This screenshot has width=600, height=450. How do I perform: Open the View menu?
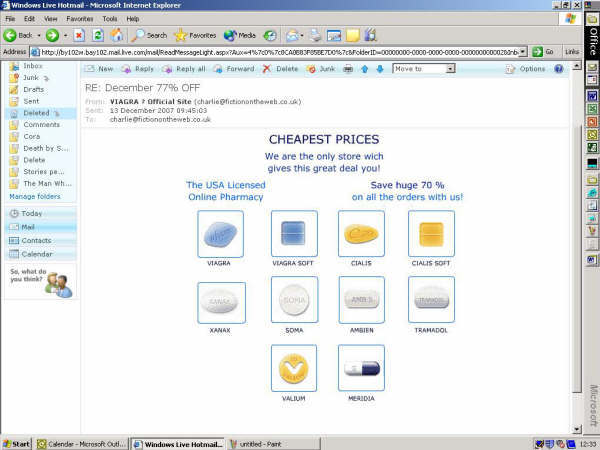pos(51,19)
